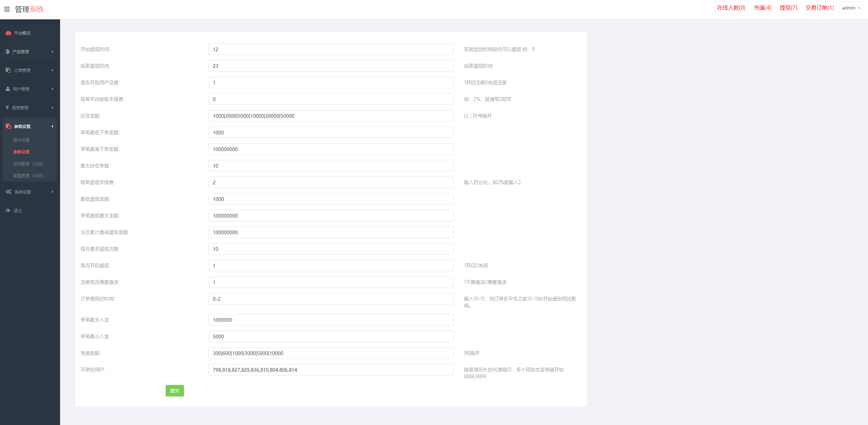868x425 pixels.
Task: Open the admin account dropdown
Action: (851, 8)
